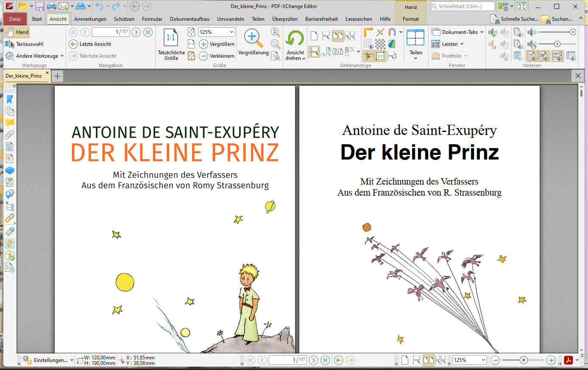Close the Der_kleine_Prinz document tab
The height and width of the screenshot is (370, 588).
click(47, 73)
